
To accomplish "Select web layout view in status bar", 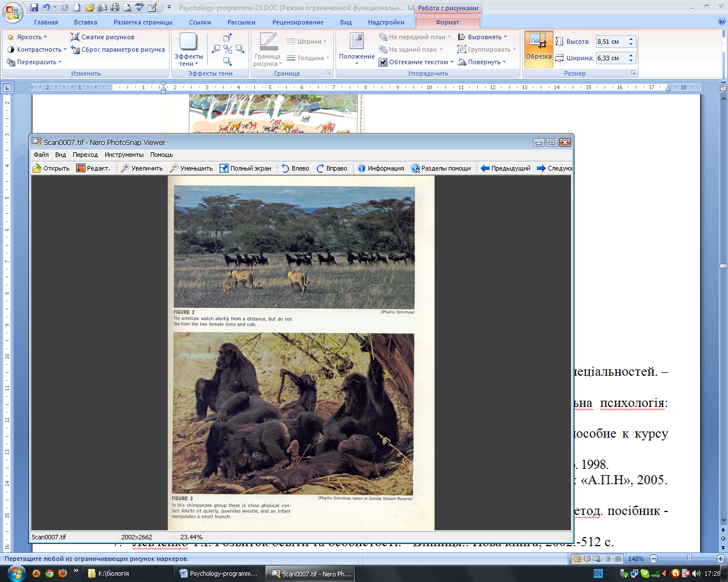I will click(x=597, y=559).
